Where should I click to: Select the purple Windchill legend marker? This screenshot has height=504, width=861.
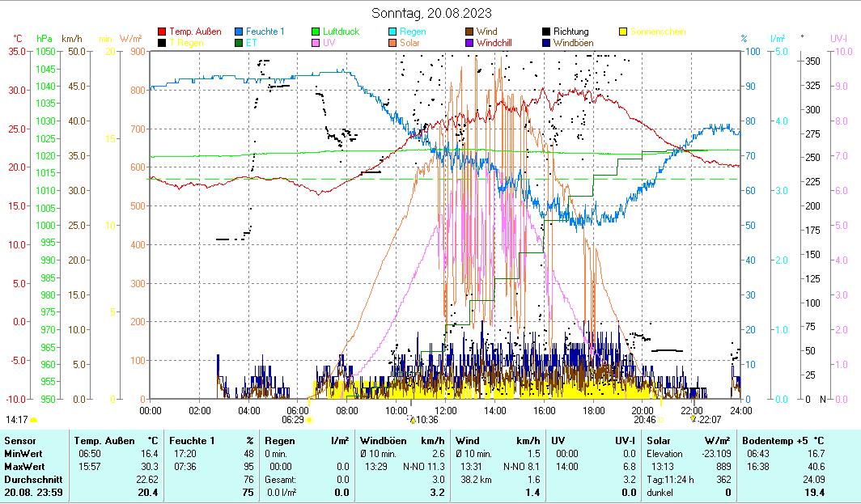click(470, 42)
